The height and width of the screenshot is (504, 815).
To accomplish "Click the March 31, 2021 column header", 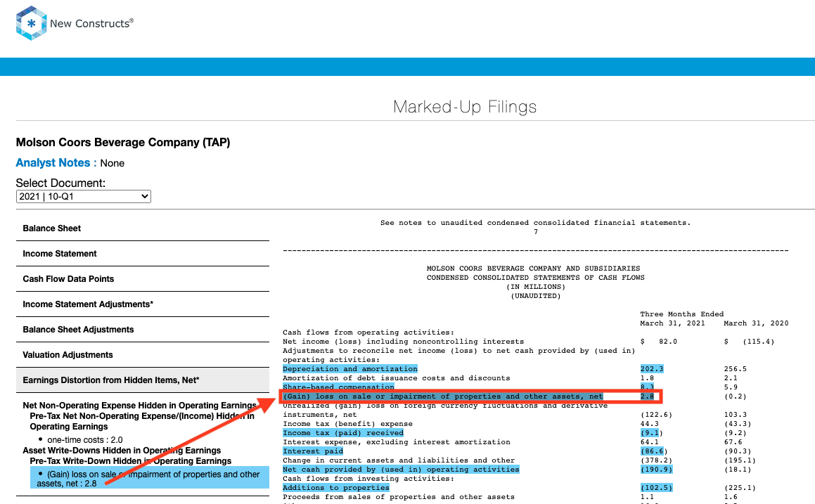I will [x=672, y=323].
